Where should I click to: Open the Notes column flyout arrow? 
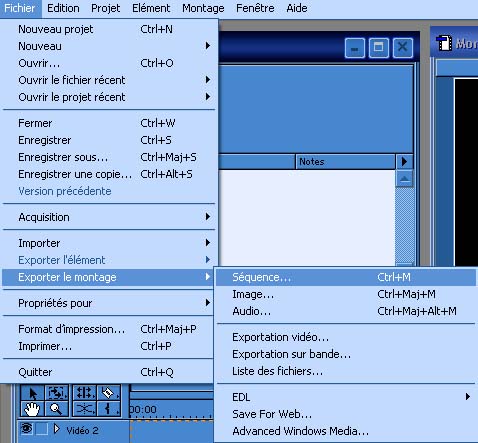(404, 162)
